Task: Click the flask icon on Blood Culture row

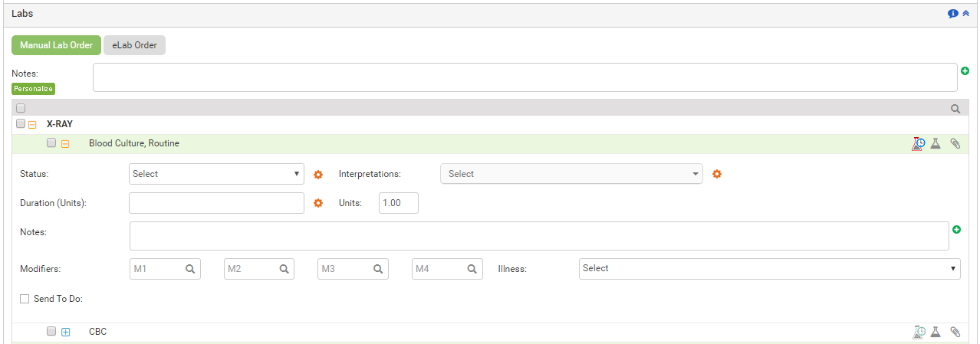Action: 936,143
